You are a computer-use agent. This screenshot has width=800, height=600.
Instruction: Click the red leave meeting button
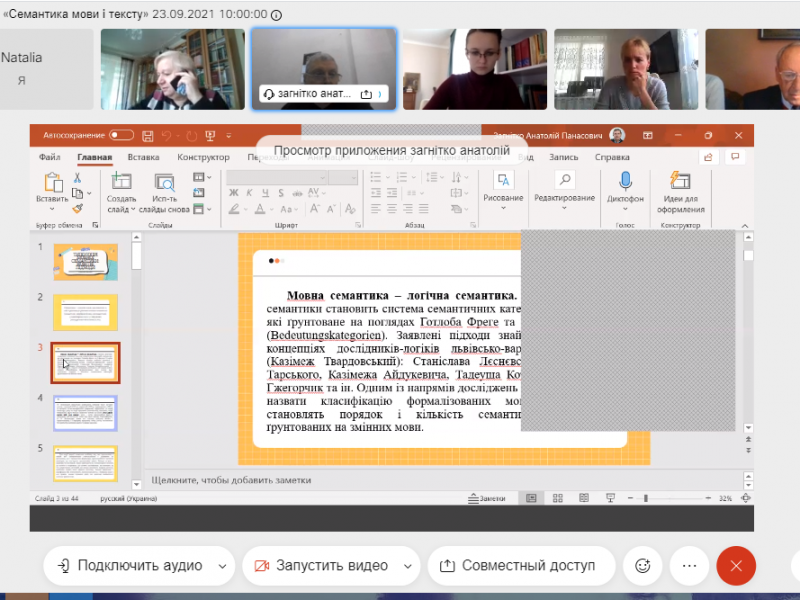tap(736, 566)
